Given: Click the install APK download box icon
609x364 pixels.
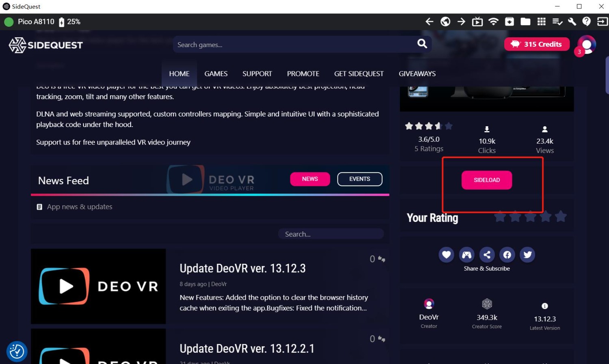Looking at the screenshot, I should pyautogui.click(x=510, y=22).
